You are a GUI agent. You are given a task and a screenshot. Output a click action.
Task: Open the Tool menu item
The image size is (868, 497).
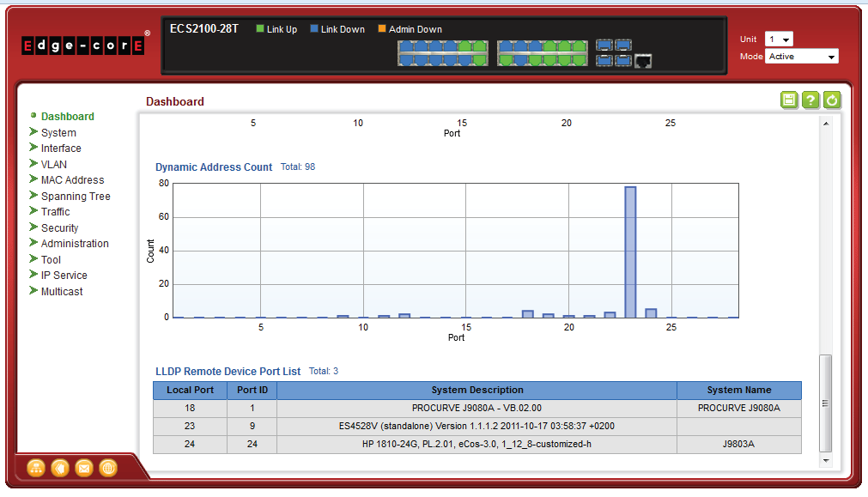(51, 259)
